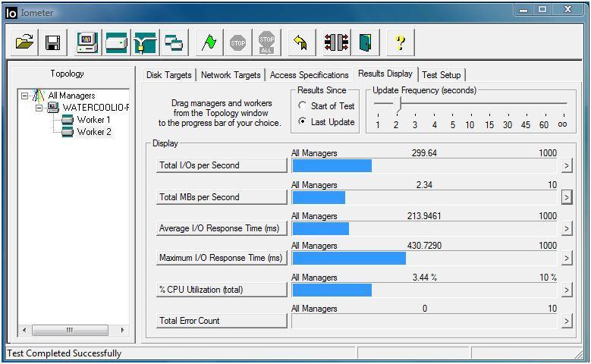
Task: Click the Average I/O Response Time button
Action: (222, 228)
